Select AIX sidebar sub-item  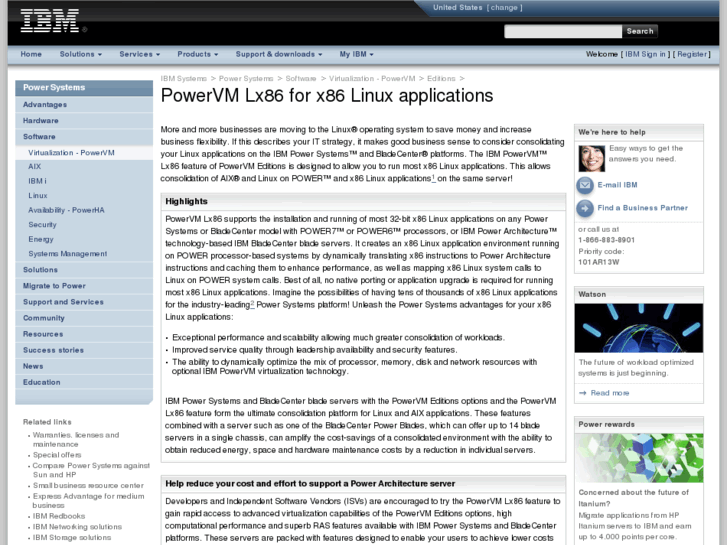[34, 167]
